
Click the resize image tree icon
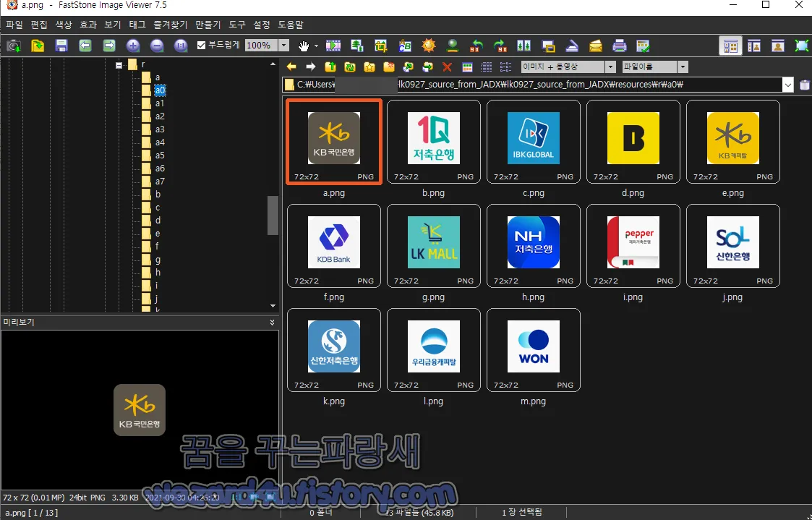pyautogui.click(x=356, y=46)
